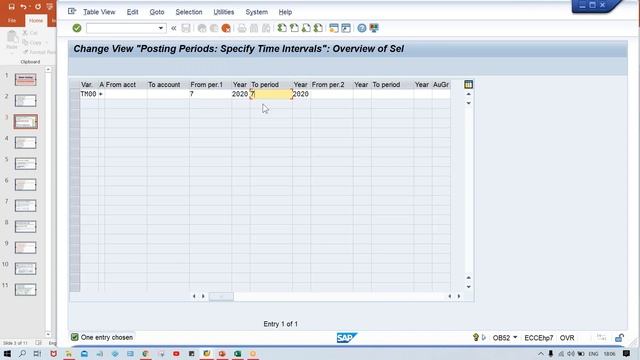This screenshot has height=360, width=640.
Task: Click the table vertical scroll down arrow at bottom
Action: 469,287
